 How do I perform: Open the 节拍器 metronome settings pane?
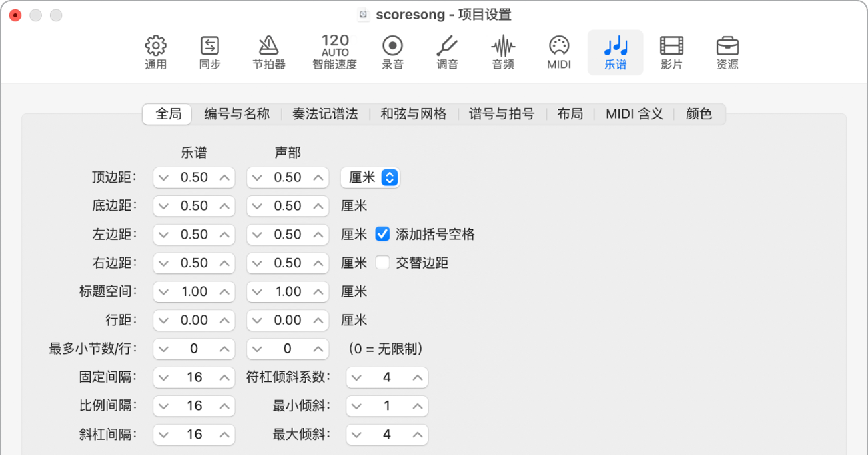tap(268, 53)
